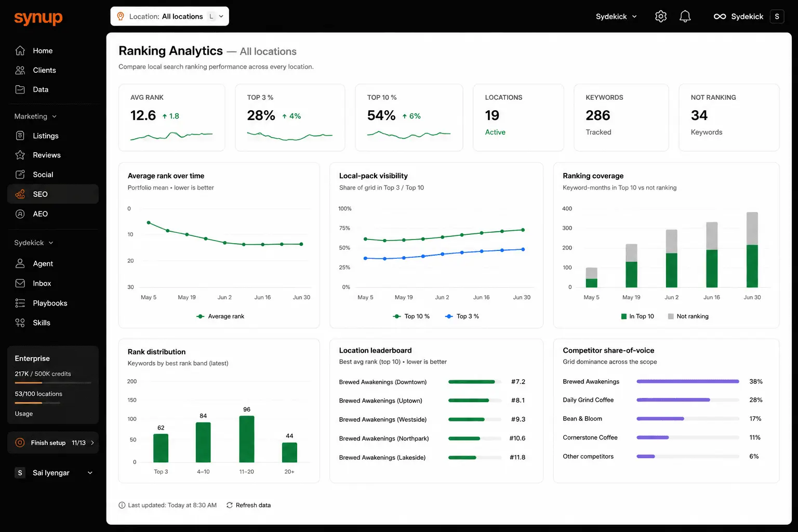The height and width of the screenshot is (532, 798).
Task: Open the Social sidebar icon
Action: pyautogui.click(x=20, y=175)
